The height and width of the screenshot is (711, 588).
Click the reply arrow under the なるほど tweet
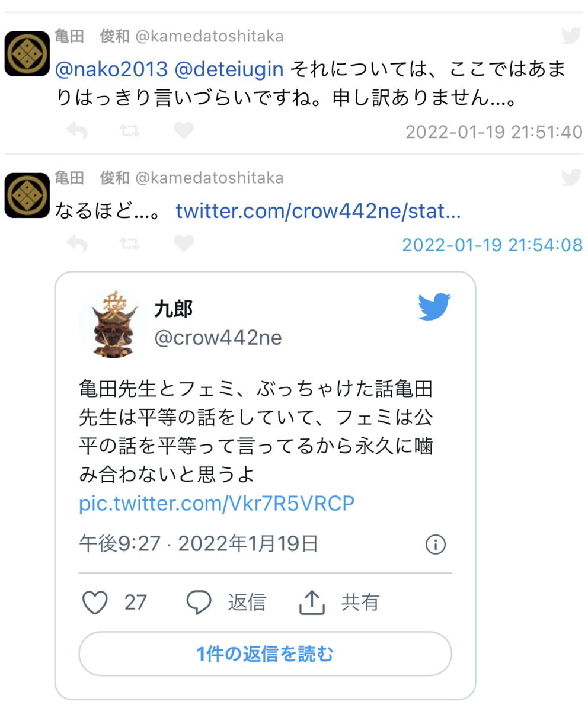[76, 243]
